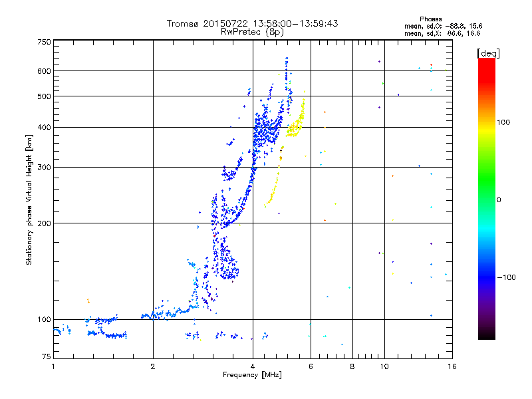Click the "Phases" heading at top right
The width and height of the screenshot is (532, 399).
pos(430,19)
